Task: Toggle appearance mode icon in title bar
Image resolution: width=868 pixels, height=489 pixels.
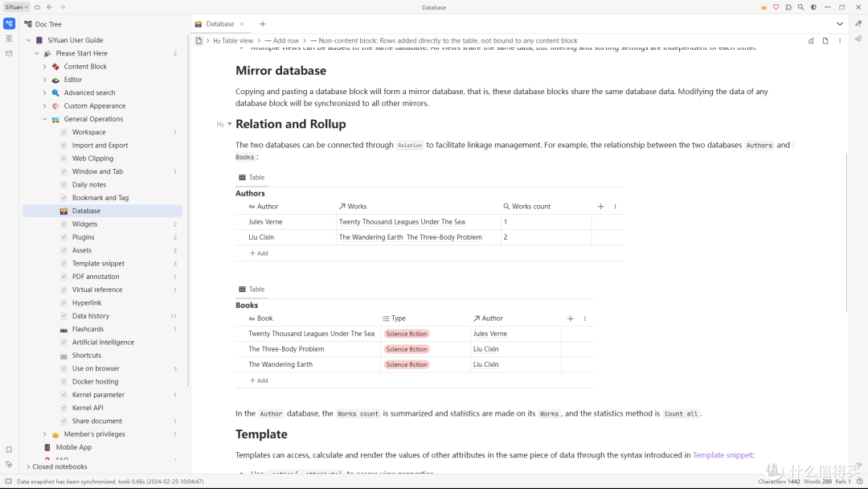Action: tap(813, 7)
